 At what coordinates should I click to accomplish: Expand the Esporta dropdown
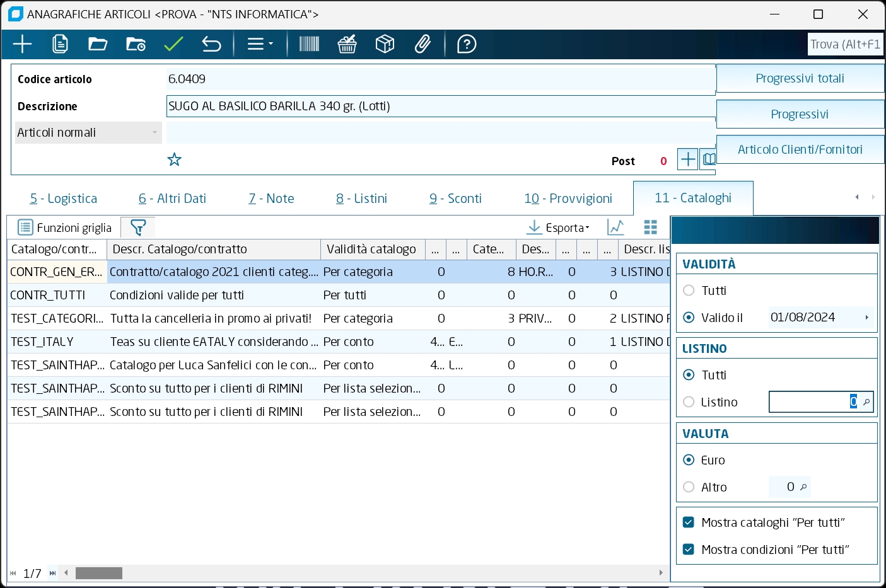tap(559, 228)
